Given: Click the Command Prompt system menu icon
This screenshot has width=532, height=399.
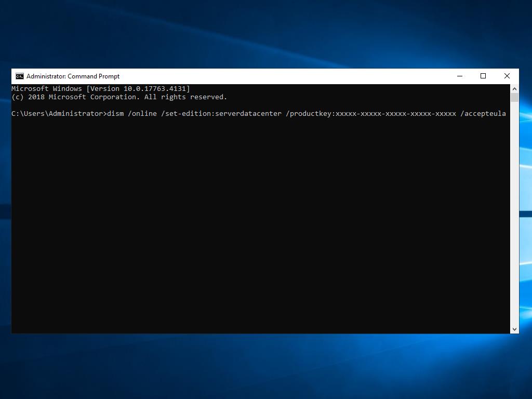Looking at the screenshot, I should click(x=20, y=76).
